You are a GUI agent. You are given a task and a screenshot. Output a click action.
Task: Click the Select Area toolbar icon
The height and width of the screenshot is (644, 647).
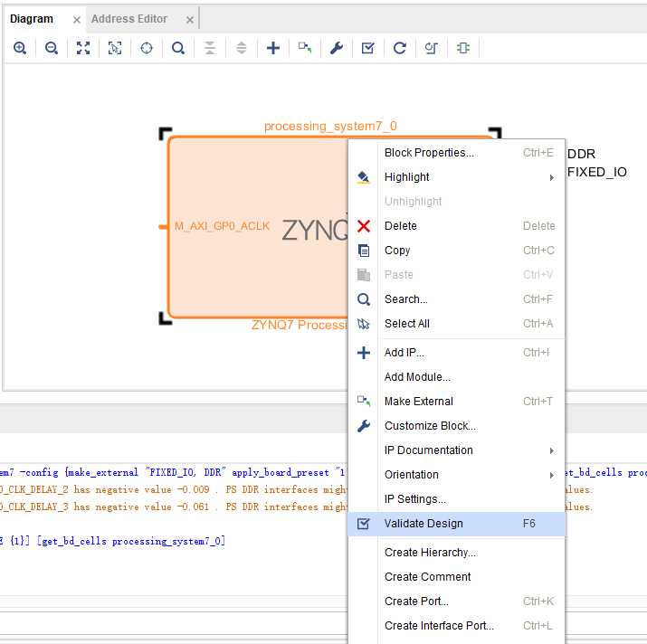pyautogui.click(x=115, y=48)
